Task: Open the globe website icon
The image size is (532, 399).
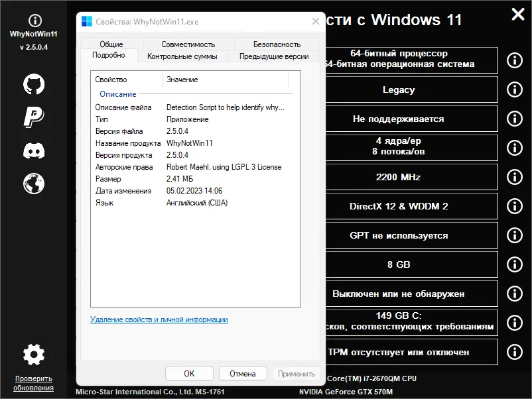Action: click(x=34, y=184)
